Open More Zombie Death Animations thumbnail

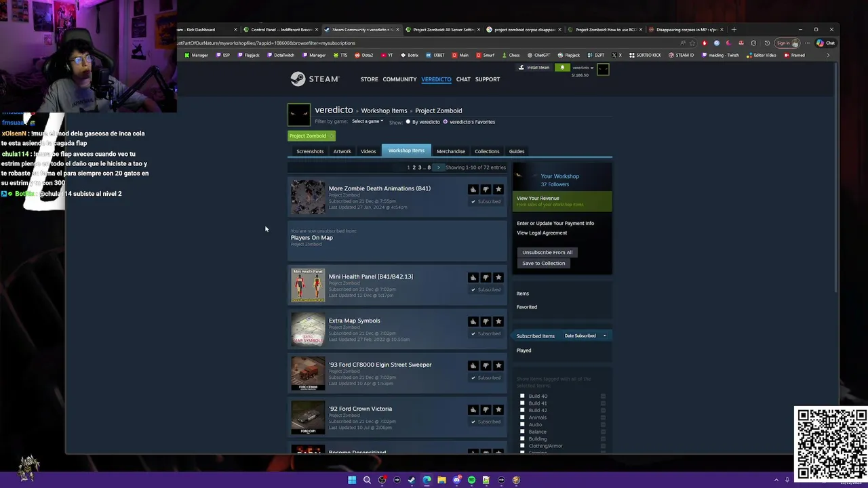click(x=308, y=197)
